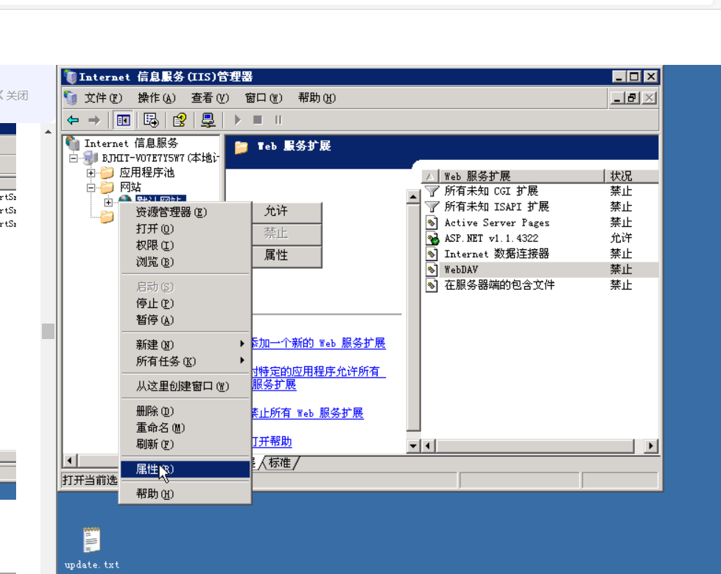Click the Start item play icon
This screenshot has height=574, width=721.
point(237,121)
